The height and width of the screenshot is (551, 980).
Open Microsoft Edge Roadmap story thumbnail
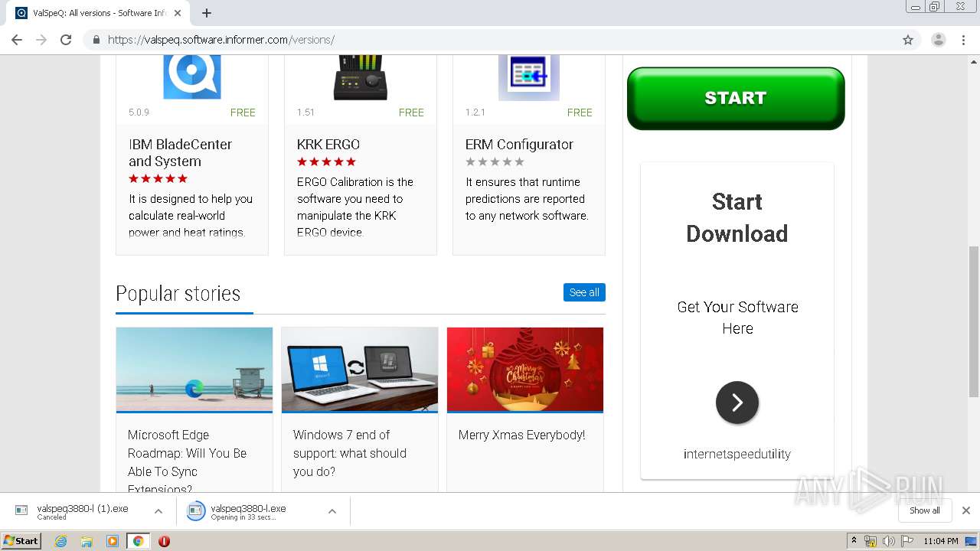click(x=194, y=370)
